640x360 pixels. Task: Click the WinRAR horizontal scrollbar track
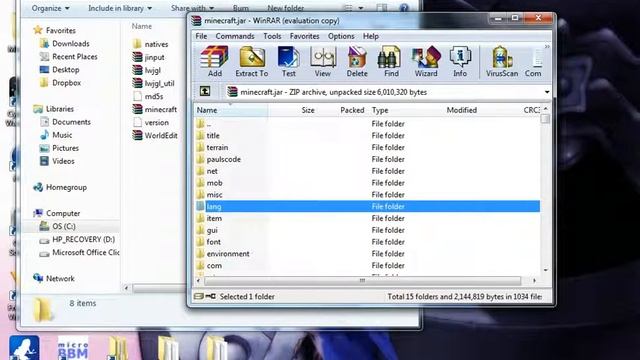click(362, 280)
